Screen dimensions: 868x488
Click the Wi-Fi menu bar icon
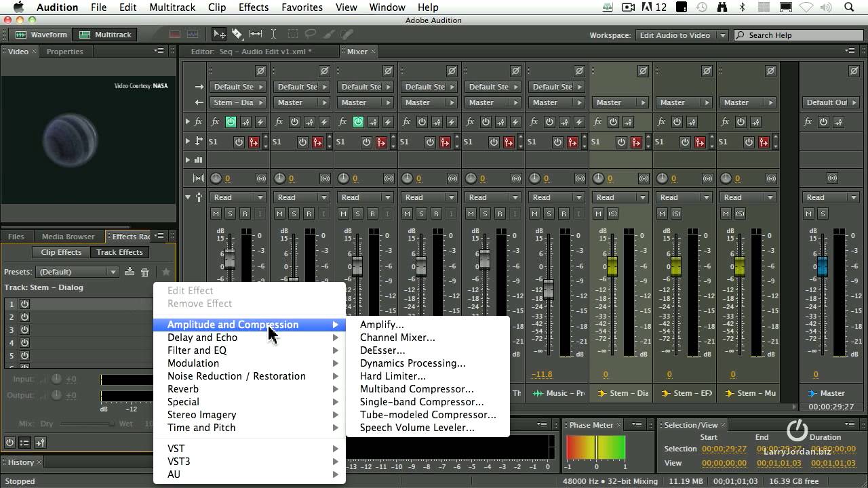(x=806, y=7)
